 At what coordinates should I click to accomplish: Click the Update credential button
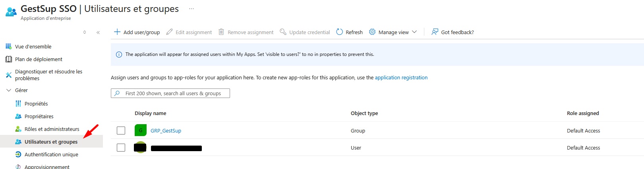click(x=305, y=32)
